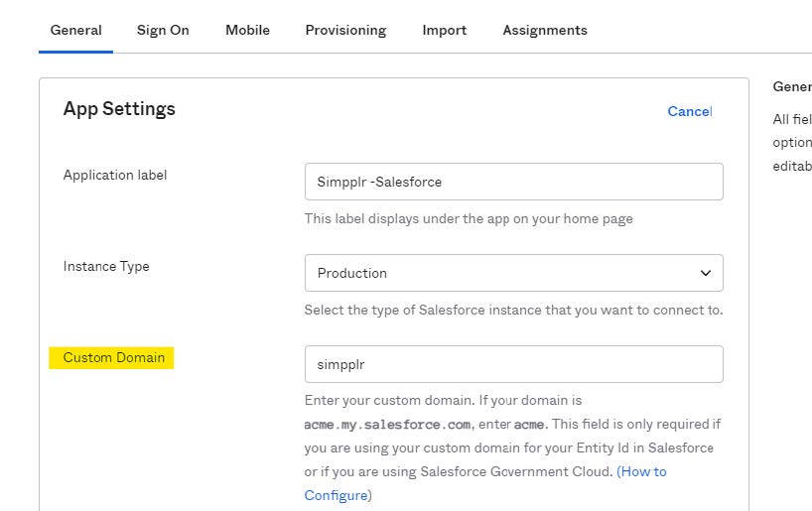812x511 pixels.
Task: Click the Instance Type chevron arrow
Action: 706,273
